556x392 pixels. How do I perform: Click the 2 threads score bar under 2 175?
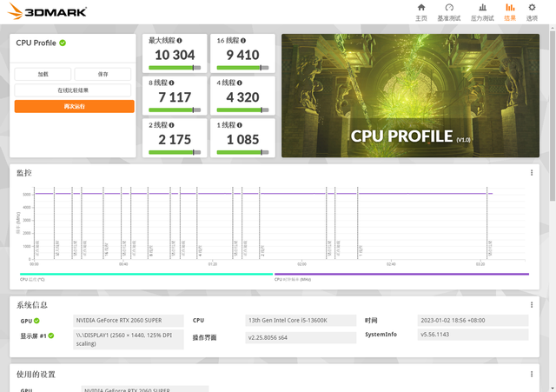(175, 152)
